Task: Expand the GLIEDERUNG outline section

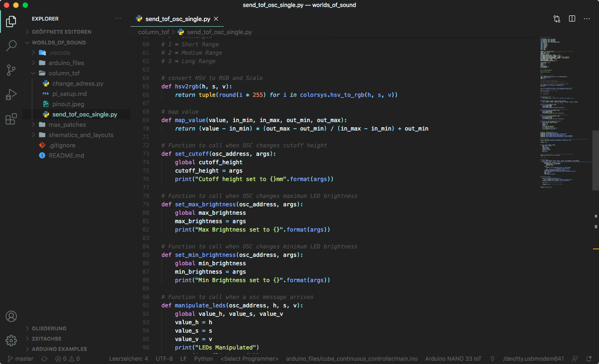Action: 49,328
